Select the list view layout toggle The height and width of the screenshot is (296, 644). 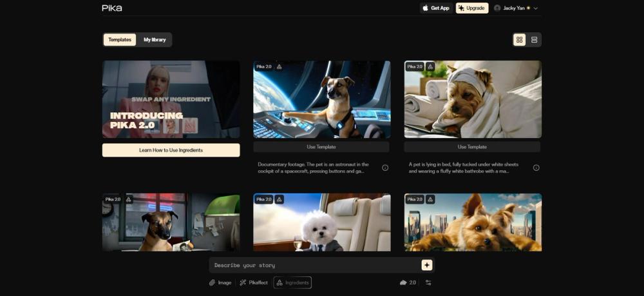[x=534, y=40]
